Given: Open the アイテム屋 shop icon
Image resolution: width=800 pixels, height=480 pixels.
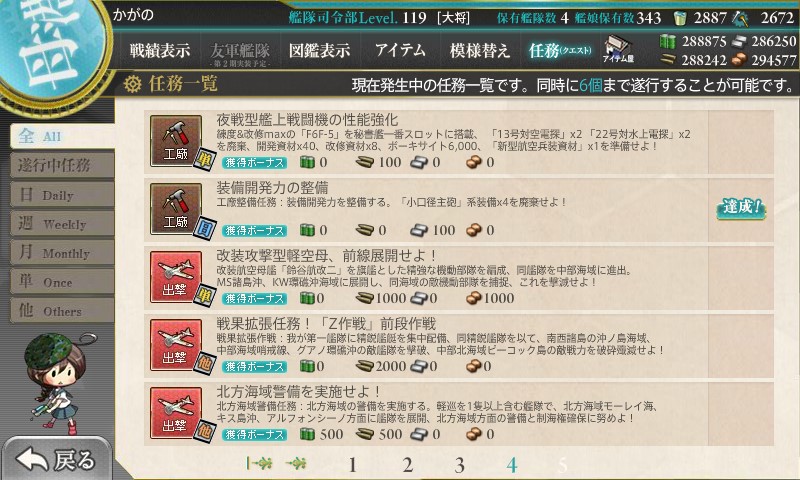Looking at the screenshot, I should pyautogui.click(x=618, y=49).
